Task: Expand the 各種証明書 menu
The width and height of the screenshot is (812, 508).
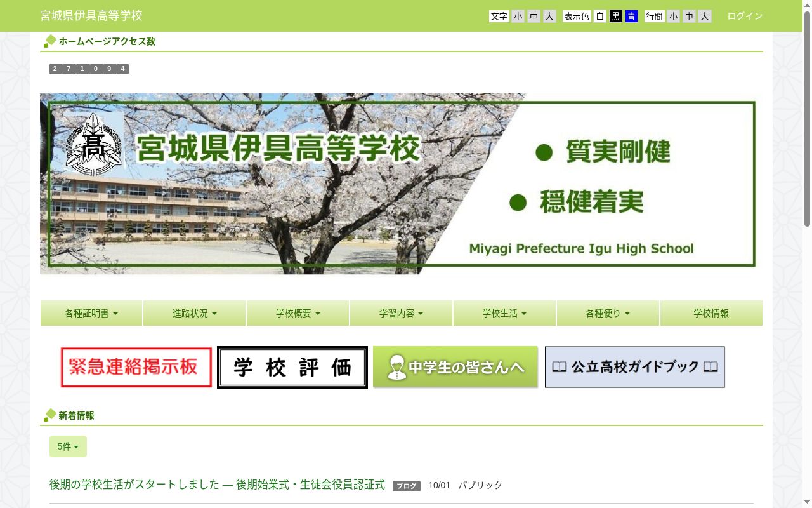Action: [x=91, y=313]
